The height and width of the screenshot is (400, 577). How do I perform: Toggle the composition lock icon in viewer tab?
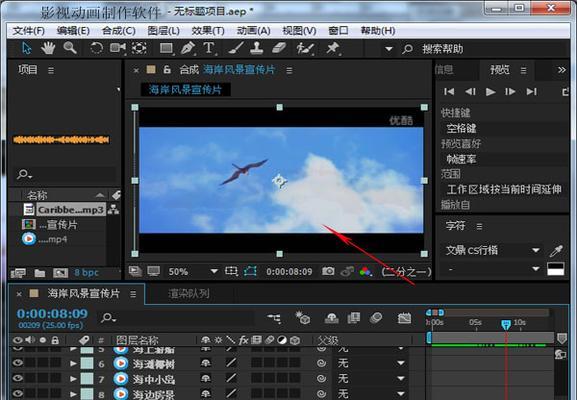click(167, 70)
